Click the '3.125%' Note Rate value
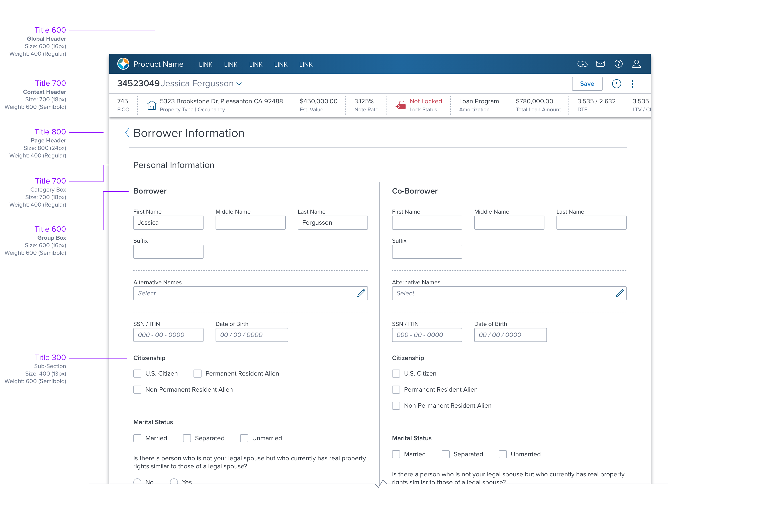 tap(364, 101)
